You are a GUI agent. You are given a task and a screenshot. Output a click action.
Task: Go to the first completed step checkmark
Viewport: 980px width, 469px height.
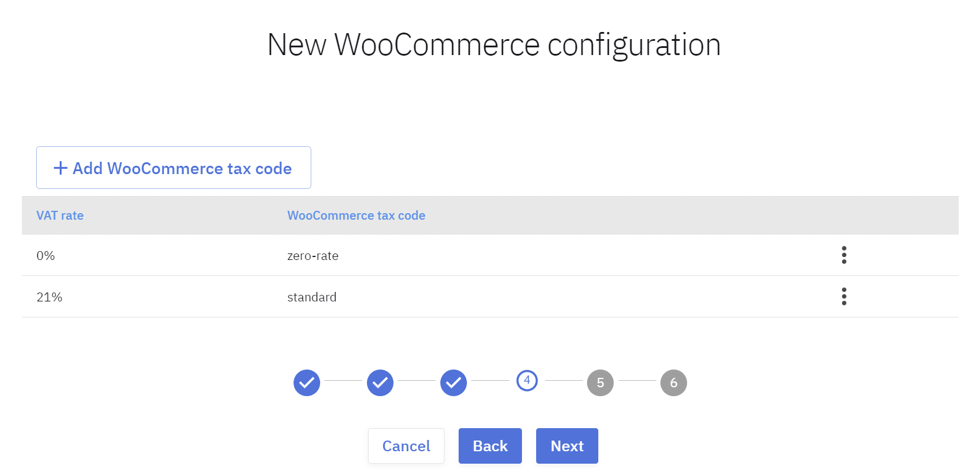(x=307, y=383)
